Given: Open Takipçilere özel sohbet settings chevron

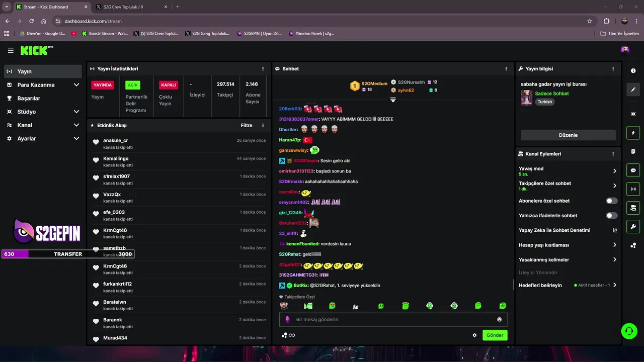Looking at the screenshot, I should pyautogui.click(x=615, y=186).
